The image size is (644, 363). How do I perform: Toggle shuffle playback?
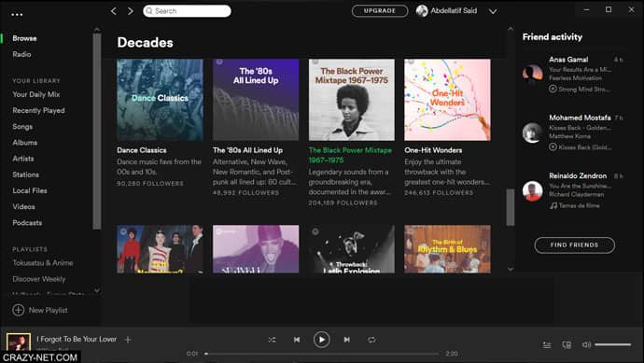coord(272,340)
